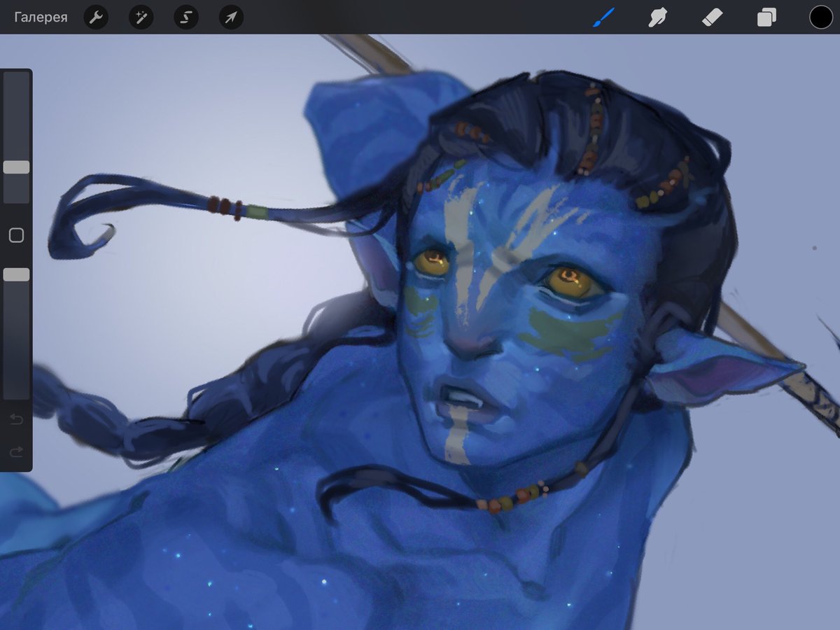Open the black color picker swatch
Image resolution: width=840 pixels, height=630 pixels.
point(821,17)
